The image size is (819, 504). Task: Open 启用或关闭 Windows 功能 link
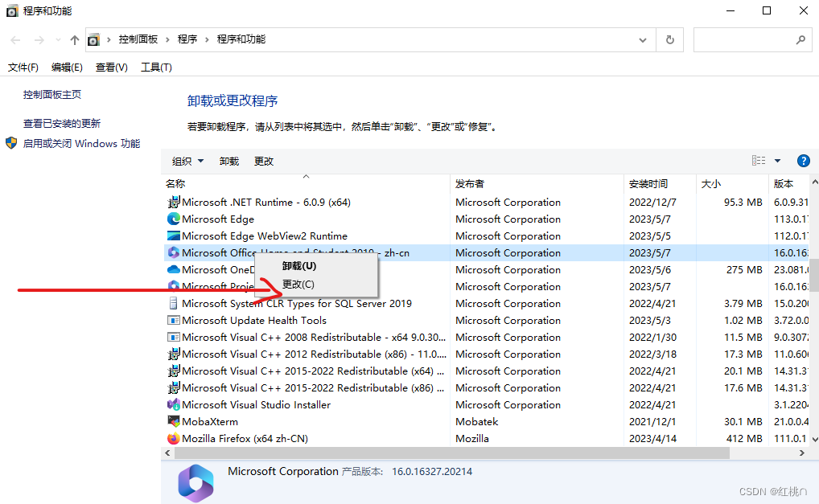click(x=81, y=143)
